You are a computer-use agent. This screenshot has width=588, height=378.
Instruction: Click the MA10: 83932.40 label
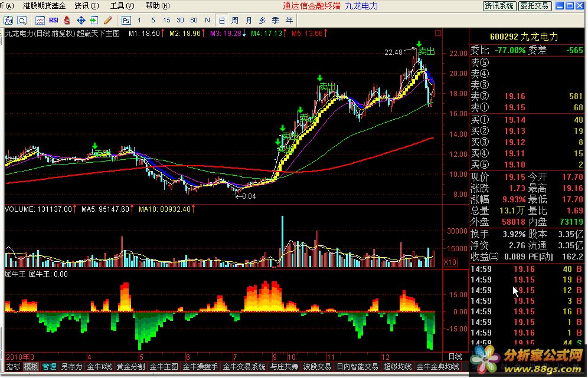(x=165, y=209)
